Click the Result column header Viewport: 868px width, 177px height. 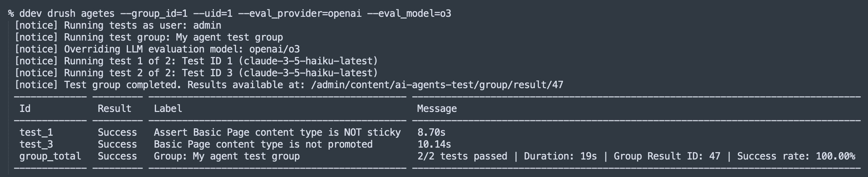pos(115,109)
